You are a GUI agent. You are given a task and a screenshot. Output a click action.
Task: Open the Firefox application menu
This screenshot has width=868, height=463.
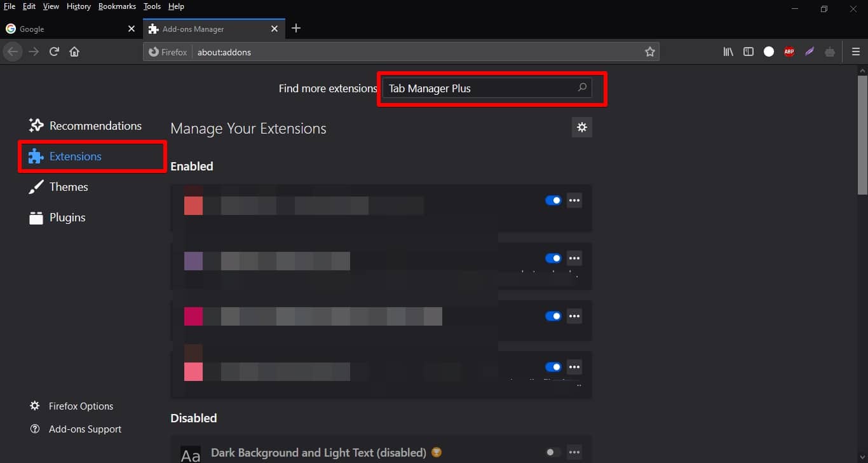(855, 52)
